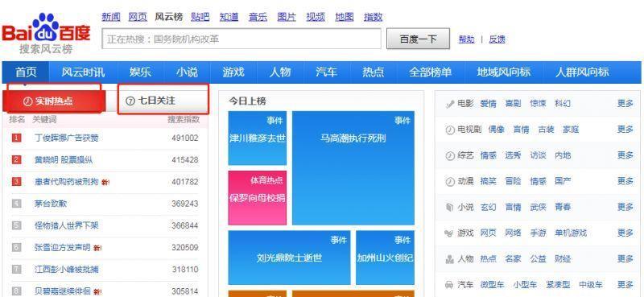Click the 百度一下 search button
The width and height of the screenshot is (644, 297).
418,39
